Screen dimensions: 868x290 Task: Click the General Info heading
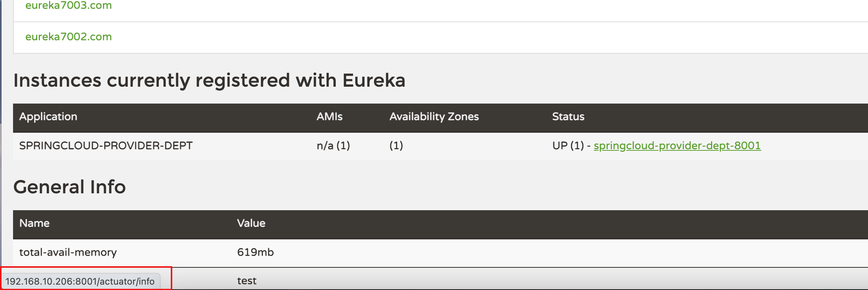click(69, 187)
